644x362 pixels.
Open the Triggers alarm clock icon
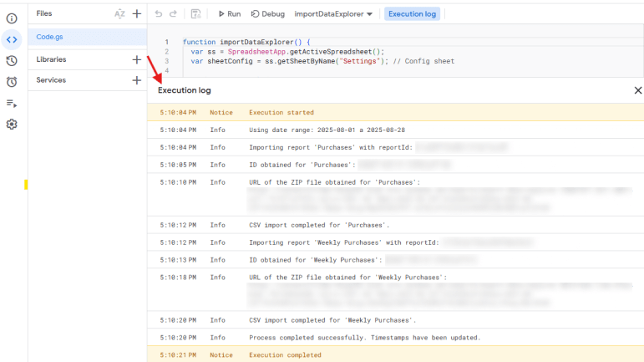click(12, 82)
